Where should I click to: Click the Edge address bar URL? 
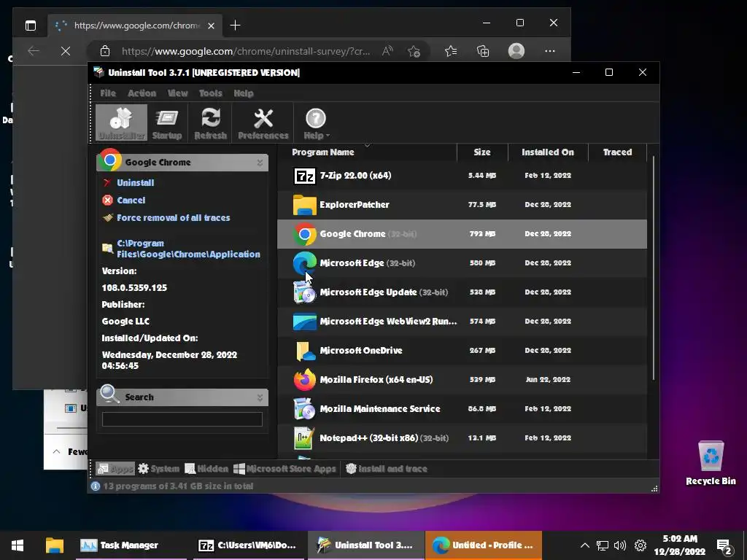pyautogui.click(x=246, y=51)
